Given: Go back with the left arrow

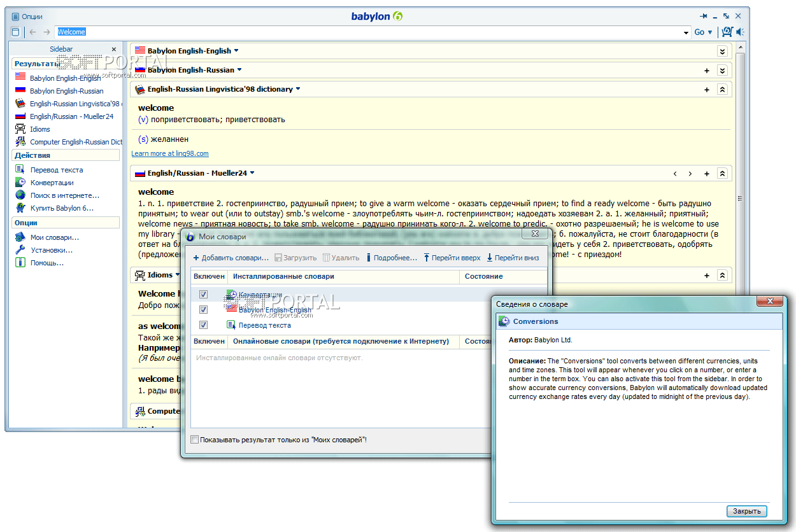Looking at the screenshot, I should coord(33,32).
